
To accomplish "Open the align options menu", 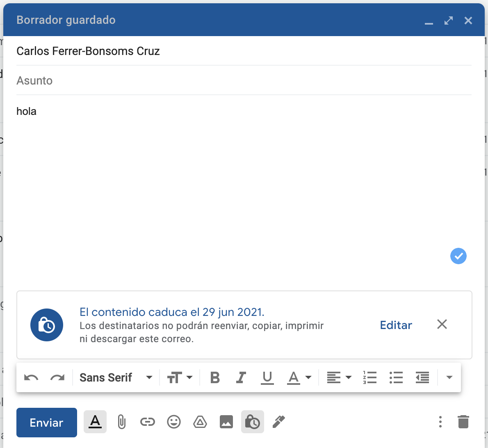I will [339, 377].
